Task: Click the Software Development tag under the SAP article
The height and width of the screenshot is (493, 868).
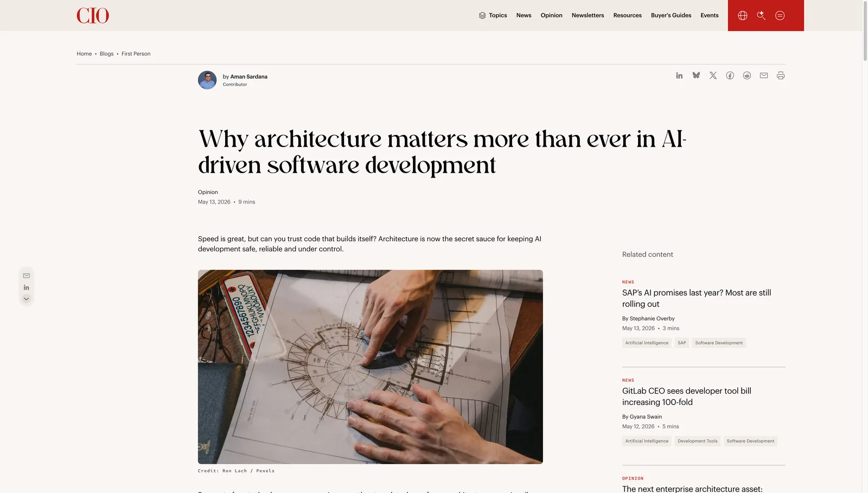Action: (719, 343)
